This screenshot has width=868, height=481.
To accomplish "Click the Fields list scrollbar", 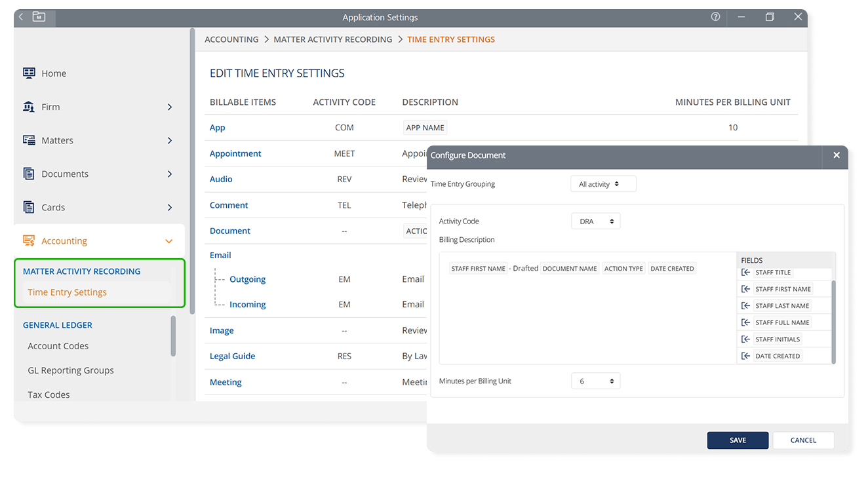I will pos(833,321).
